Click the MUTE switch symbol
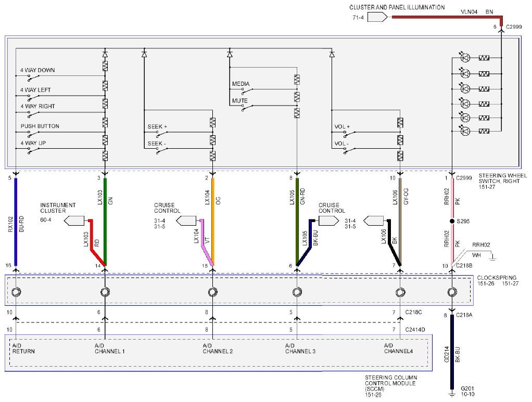Image resolution: width=532 pixels, height=402 pixels. click(247, 108)
